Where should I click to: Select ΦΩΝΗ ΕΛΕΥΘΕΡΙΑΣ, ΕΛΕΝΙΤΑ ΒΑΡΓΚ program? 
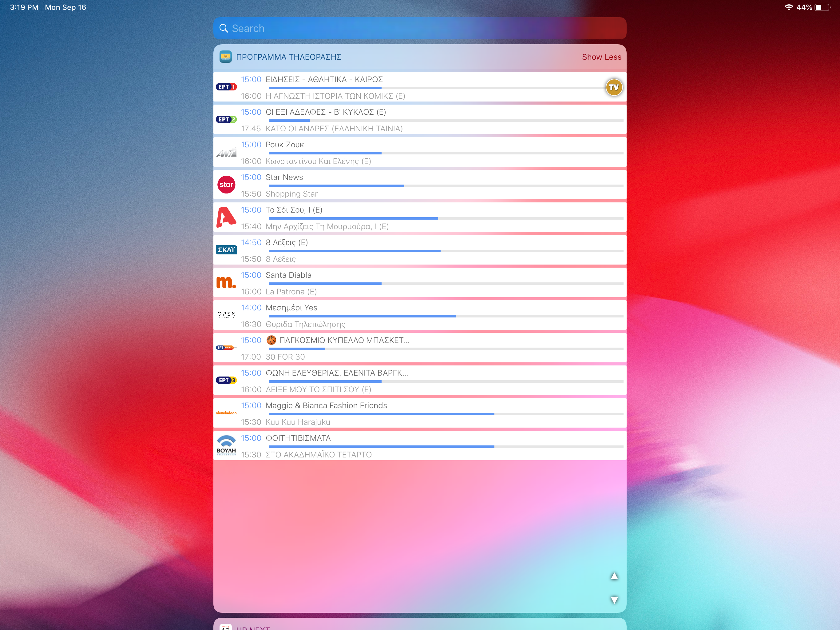337,373
